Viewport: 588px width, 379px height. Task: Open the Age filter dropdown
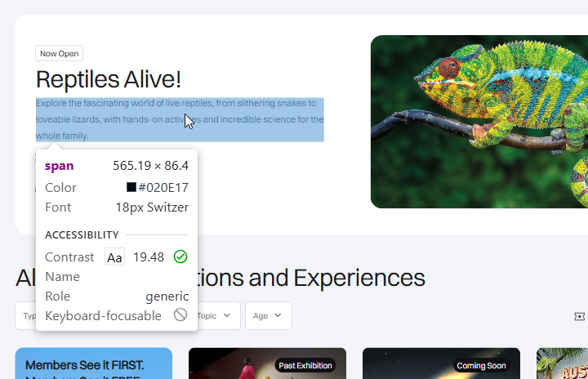click(269, 315)
